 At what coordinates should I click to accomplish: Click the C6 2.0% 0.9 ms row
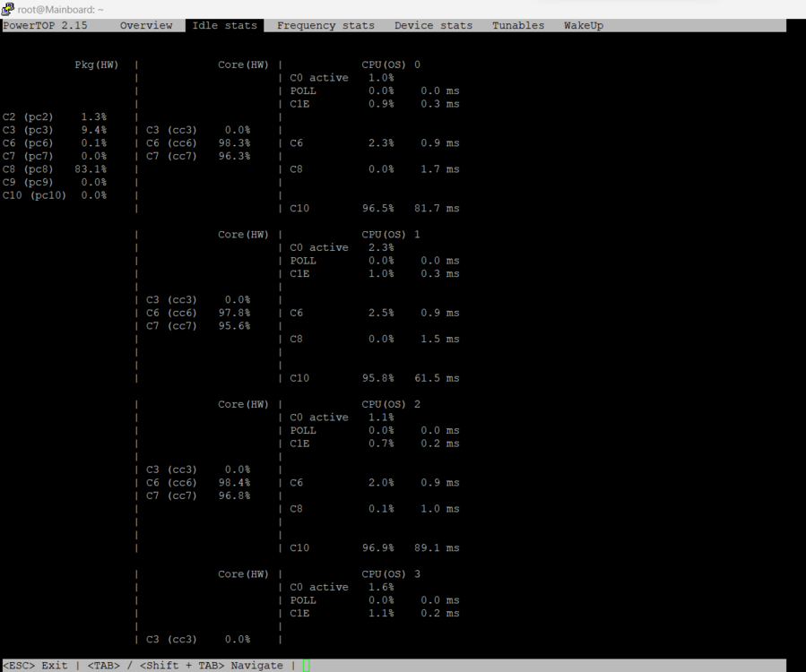point(375,483)
